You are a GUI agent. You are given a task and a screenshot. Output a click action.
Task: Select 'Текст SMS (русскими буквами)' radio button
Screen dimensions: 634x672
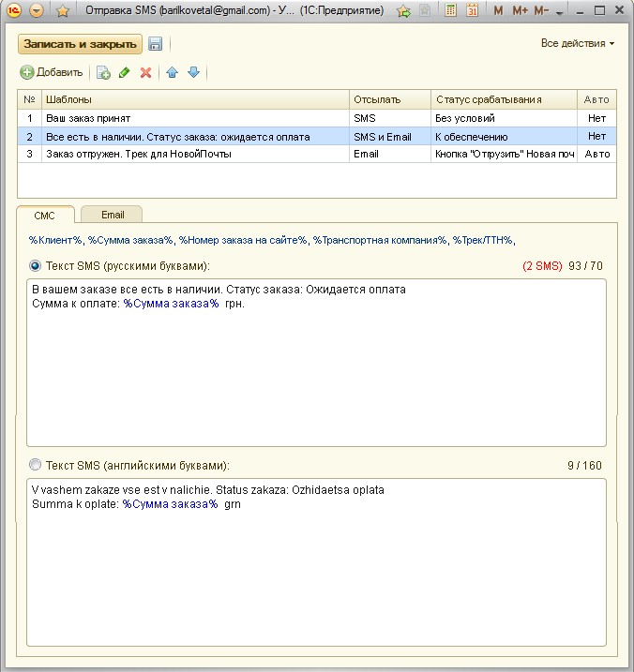click(37, 266)
